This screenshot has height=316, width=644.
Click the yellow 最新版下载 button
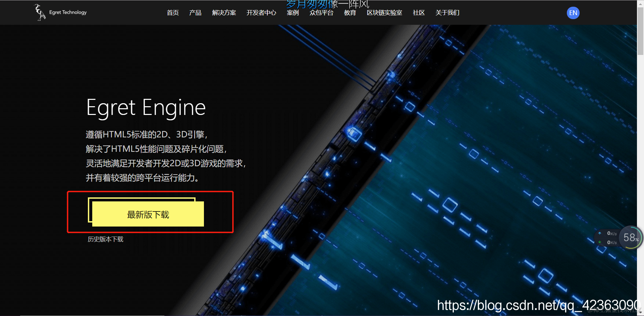[x=148, y=214]
